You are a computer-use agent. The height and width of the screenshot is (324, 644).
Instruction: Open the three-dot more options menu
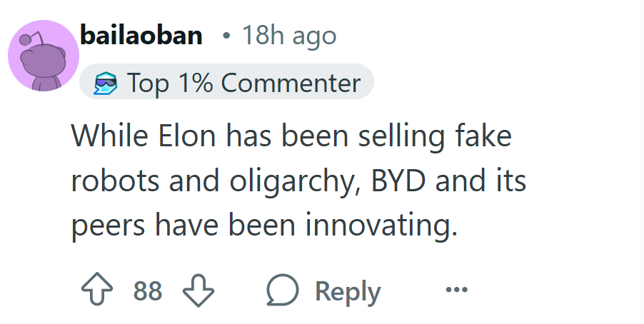pos(457,290)
